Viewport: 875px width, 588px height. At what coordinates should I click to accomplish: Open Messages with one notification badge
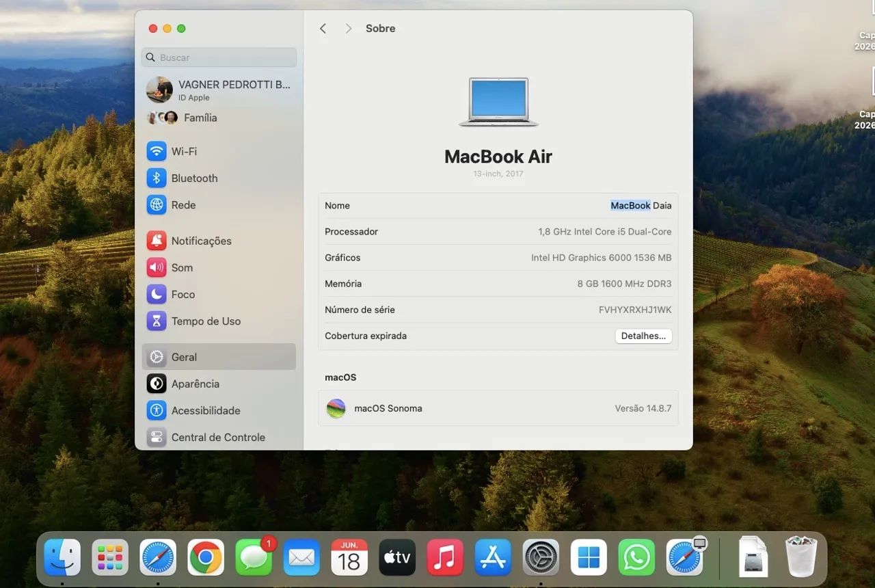coord(254,557)
